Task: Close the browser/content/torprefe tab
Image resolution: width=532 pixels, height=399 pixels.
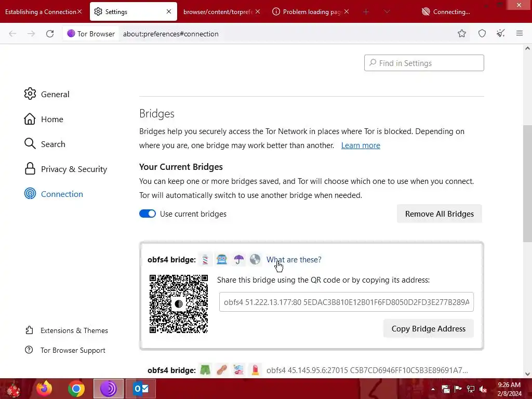Action: pyautogui.click(x=258, y=11)
